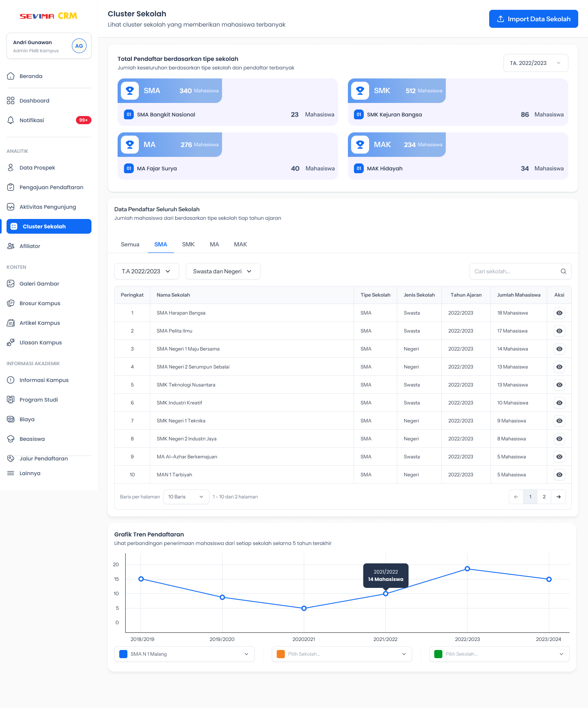Click the Pengajuan Pendaftaran clipboard icon
588x708 pixels.
[x=11, y=187]
